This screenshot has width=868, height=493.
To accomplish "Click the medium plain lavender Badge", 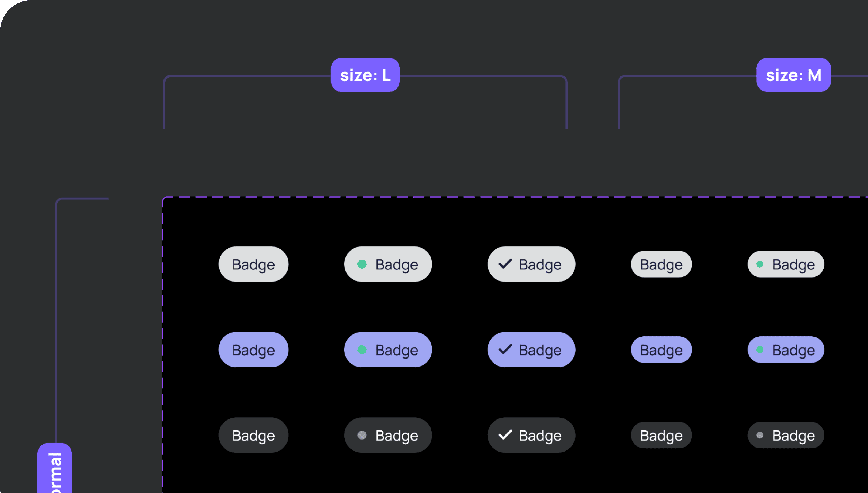I will (661, 349).
